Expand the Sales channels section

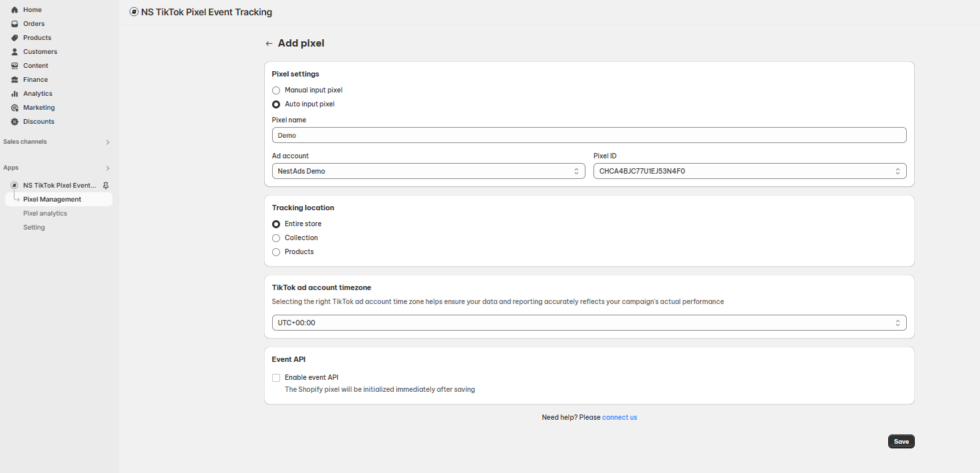pos(108,142)
